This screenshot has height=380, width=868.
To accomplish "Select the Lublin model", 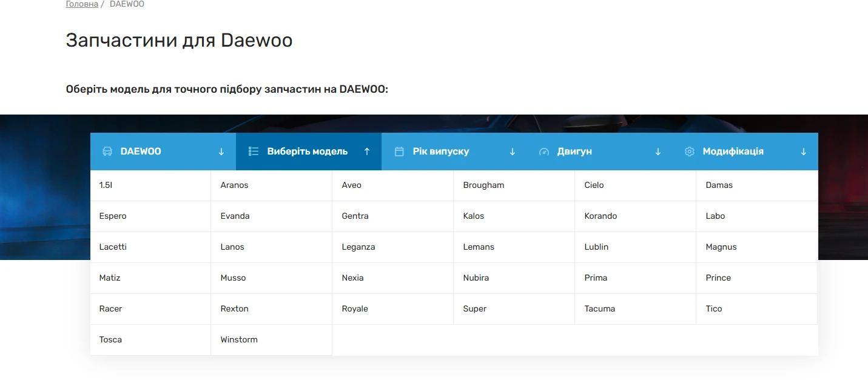I will [x=636, y=247].
